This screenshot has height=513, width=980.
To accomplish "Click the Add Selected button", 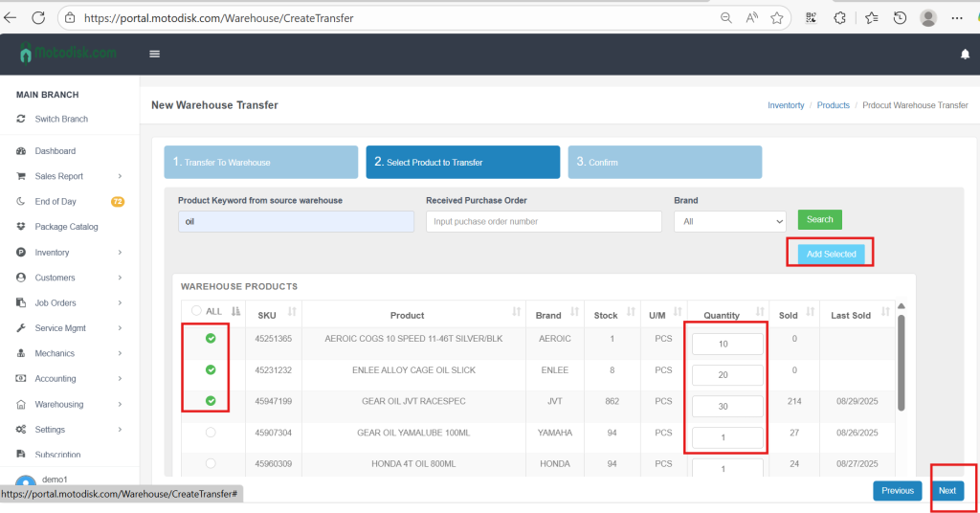I will click(x=831, y=254).
